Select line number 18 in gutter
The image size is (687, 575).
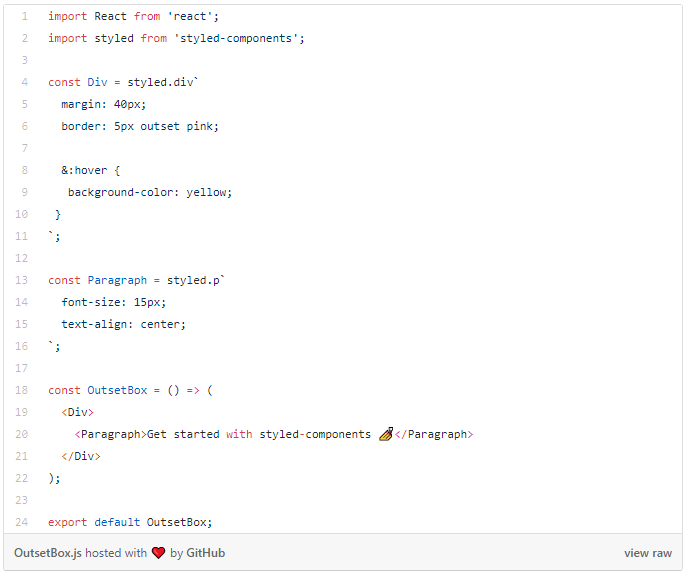coord(21,390)
